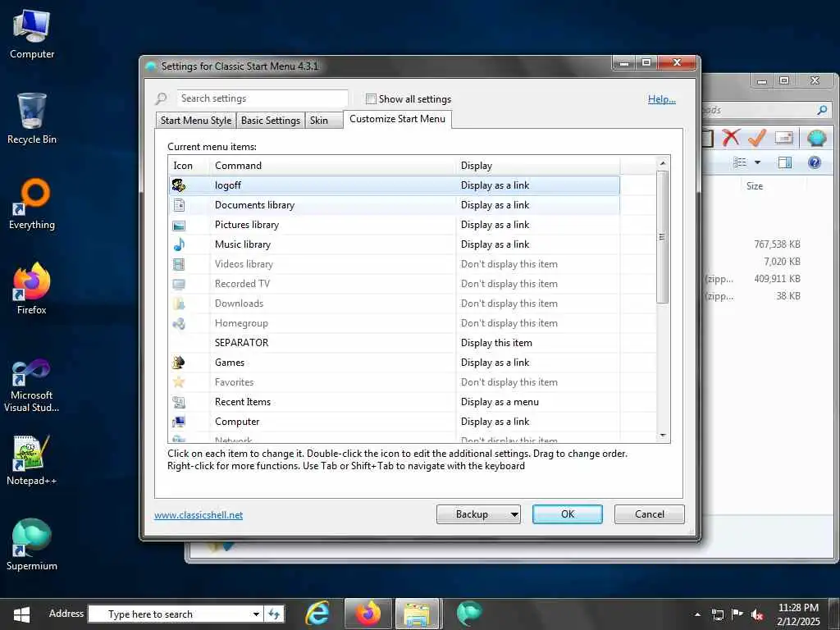The image size is (840, 630).
Task: Click orange checkmark icon in Explorer toolbar
Action: tap(757, 138)
